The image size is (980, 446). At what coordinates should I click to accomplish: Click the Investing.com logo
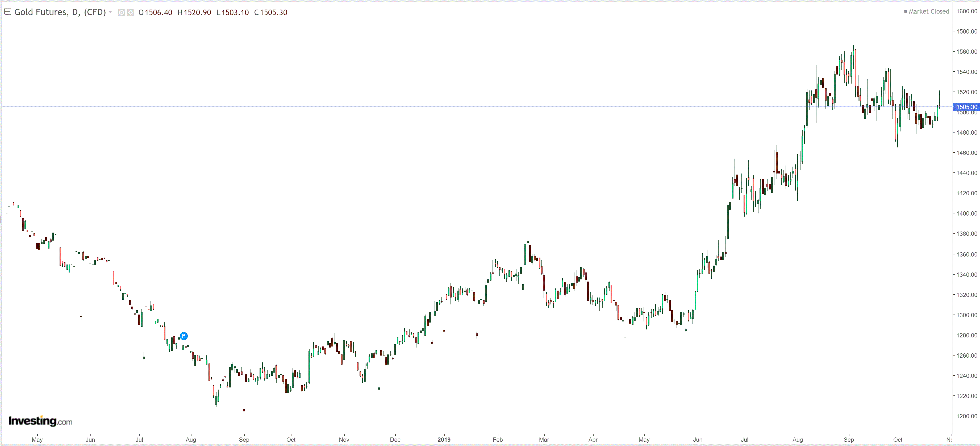pos(40,421)
